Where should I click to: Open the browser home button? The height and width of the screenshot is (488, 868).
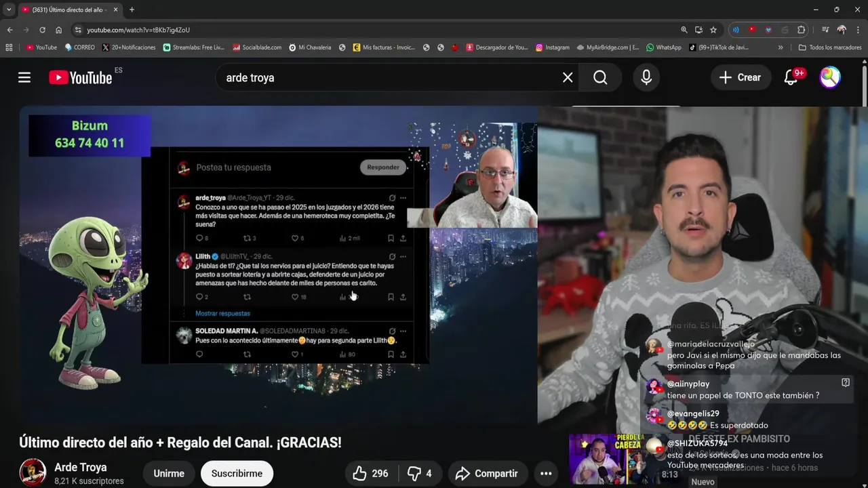click(x=58, y=30)
